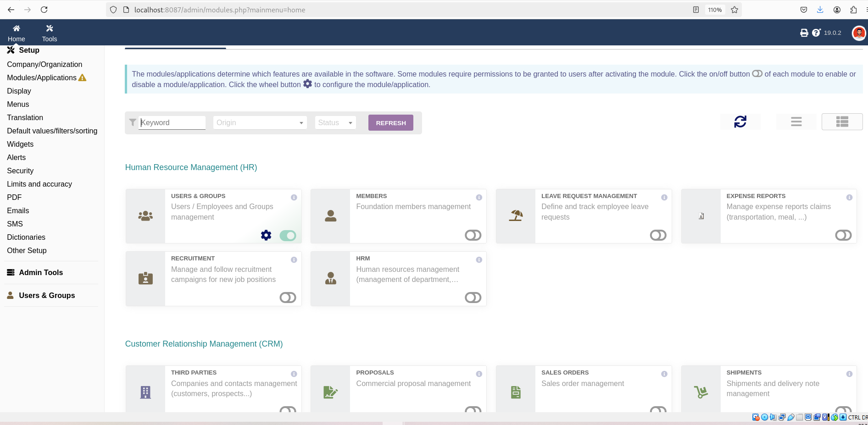Open the Tools top menu
The width and height of the screenshot is (868, 425).
(50, 33)
